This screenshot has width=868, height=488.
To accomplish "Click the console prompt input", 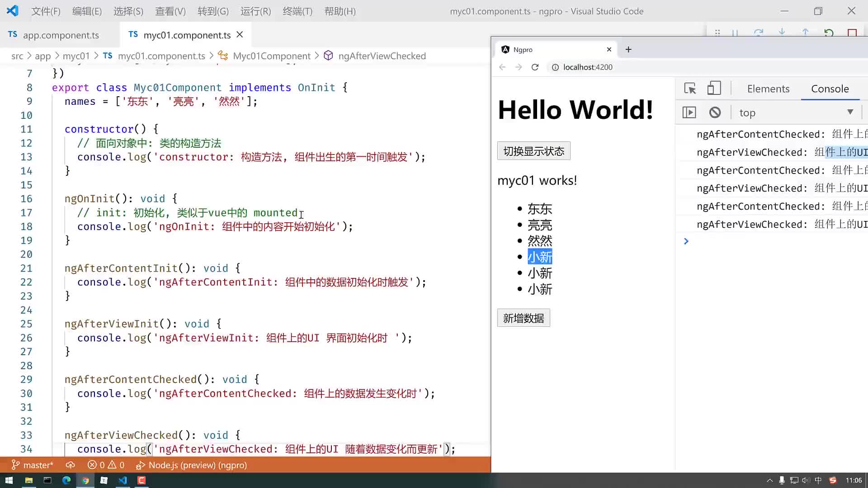I will point(778,241).
